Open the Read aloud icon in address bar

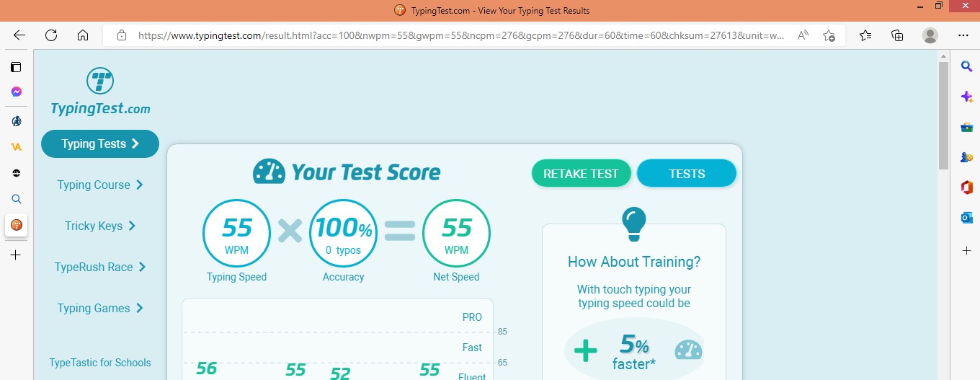point(803,35)
